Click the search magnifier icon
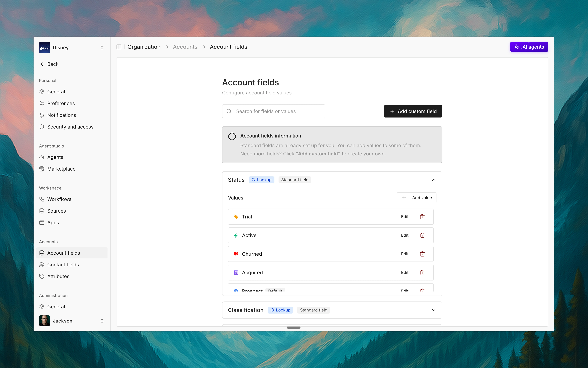The image size is (588, 368). click(x=229, y=111)
